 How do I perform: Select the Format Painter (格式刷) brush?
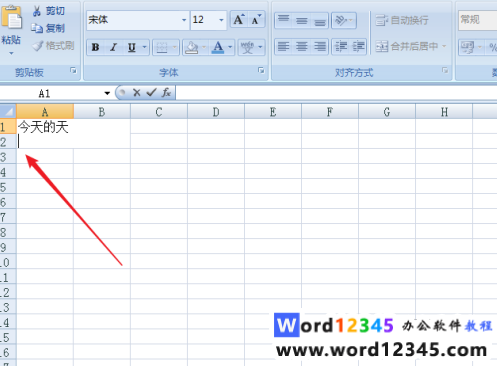pos(38,46)
